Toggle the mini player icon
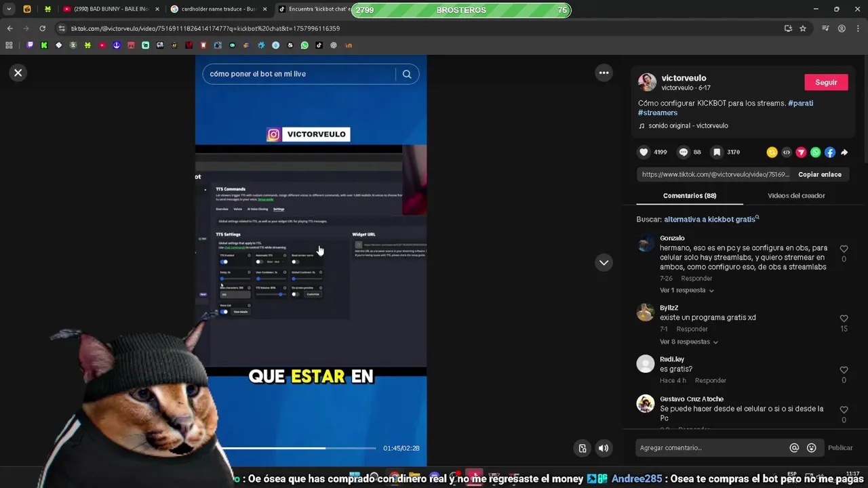The image size is (868, 488). tap(582, 448)
